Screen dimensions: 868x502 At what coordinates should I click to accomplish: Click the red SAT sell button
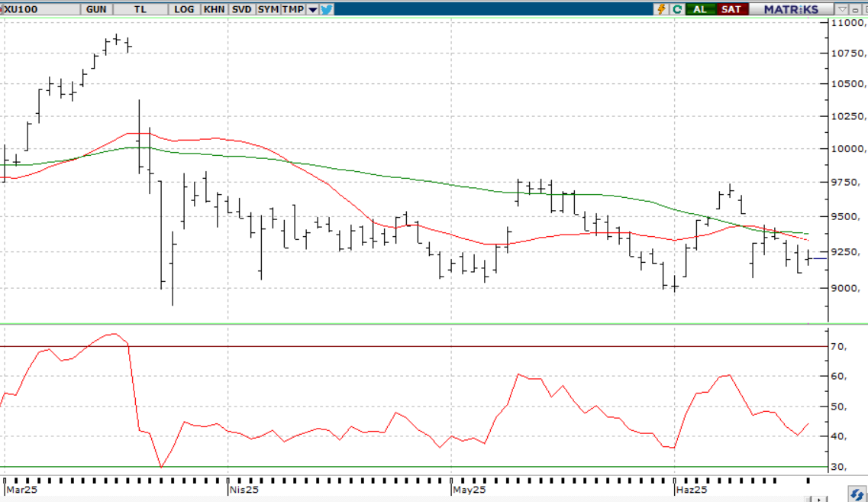coord(731,9)
